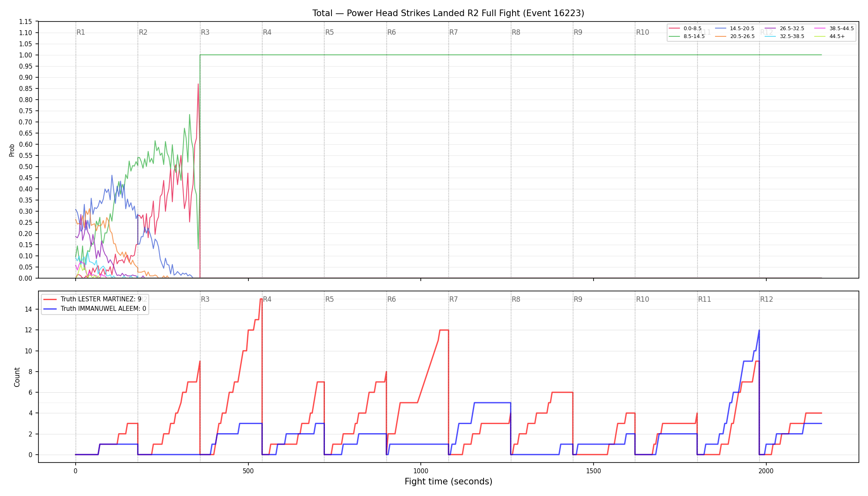The height and width of the screenshot is (496, 868).
Task: Click the R6 round marker in top chart
Action: click(x=391, y=32)
